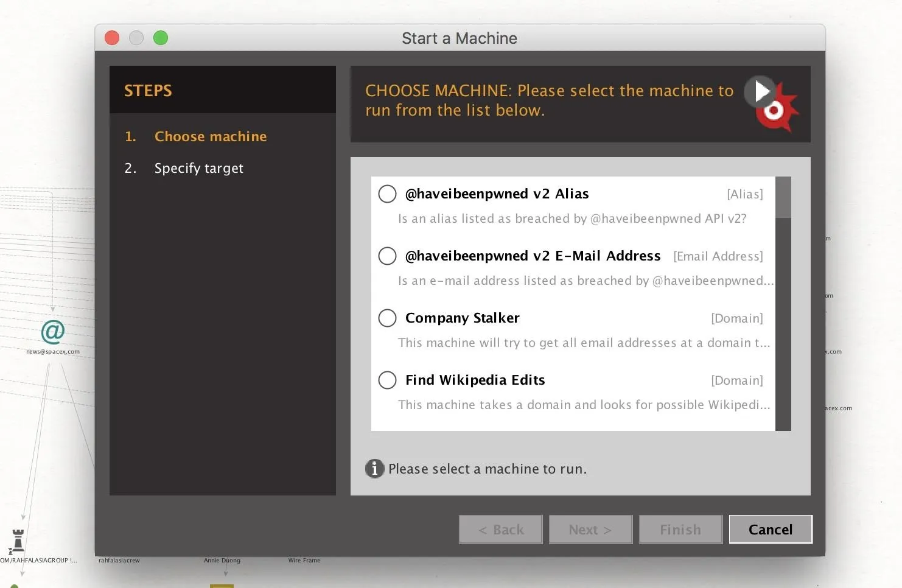Click the '[Domain]' tag beside Find Wikipedia Edits
Viewport: 902px width, 588px height.
pos(736,380)
